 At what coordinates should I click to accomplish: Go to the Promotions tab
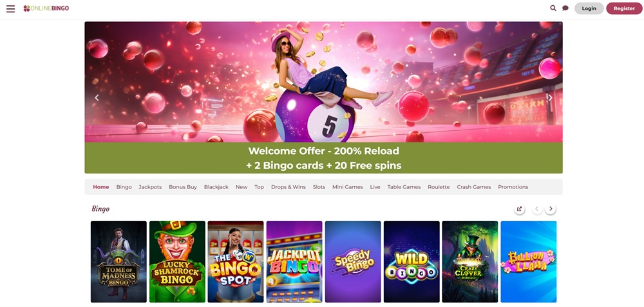click(513, 187)
